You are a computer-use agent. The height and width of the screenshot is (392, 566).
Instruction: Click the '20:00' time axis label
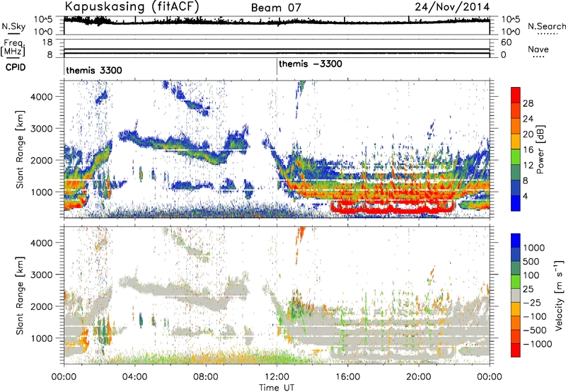tap(418, 377)
